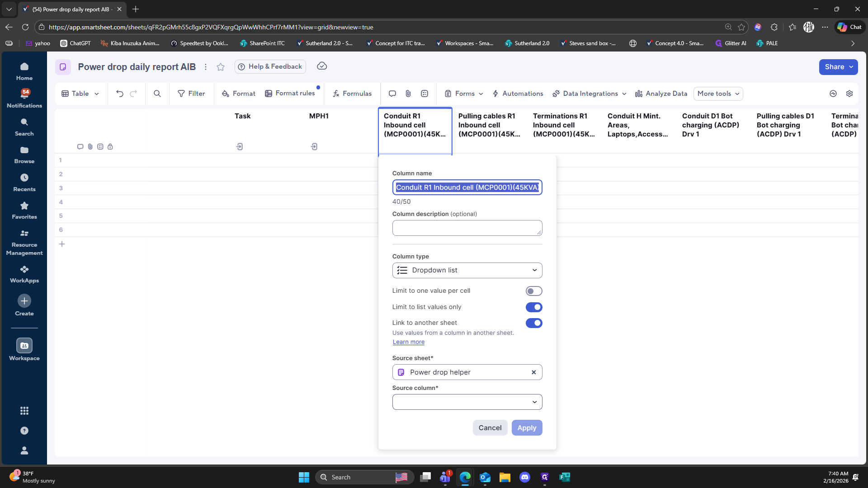The width and height of the screenshot is (868, 488).
Task: Toggle Limit to one value per cell
Action: click(x=533, y=291)
